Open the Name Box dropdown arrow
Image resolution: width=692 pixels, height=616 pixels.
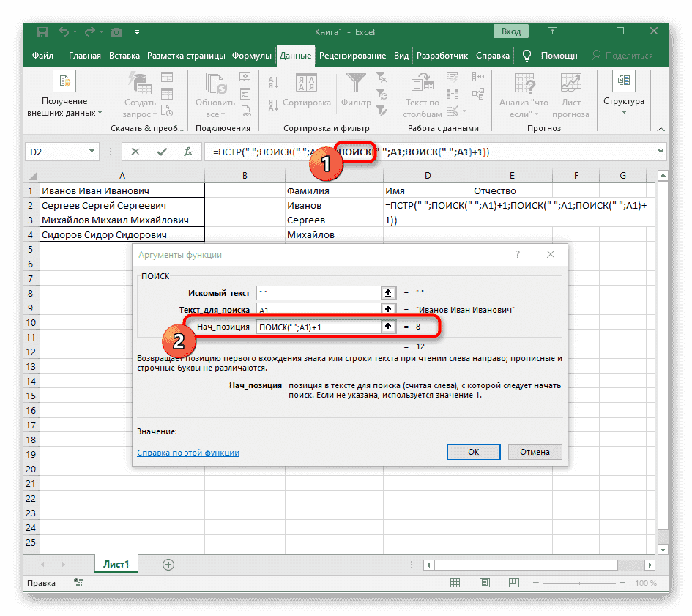point(92,152)
